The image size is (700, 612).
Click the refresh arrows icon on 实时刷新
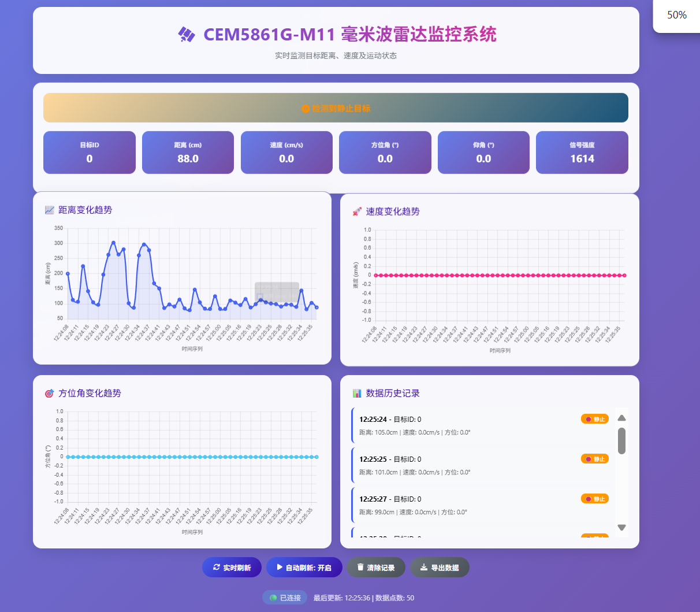point(217,568)
